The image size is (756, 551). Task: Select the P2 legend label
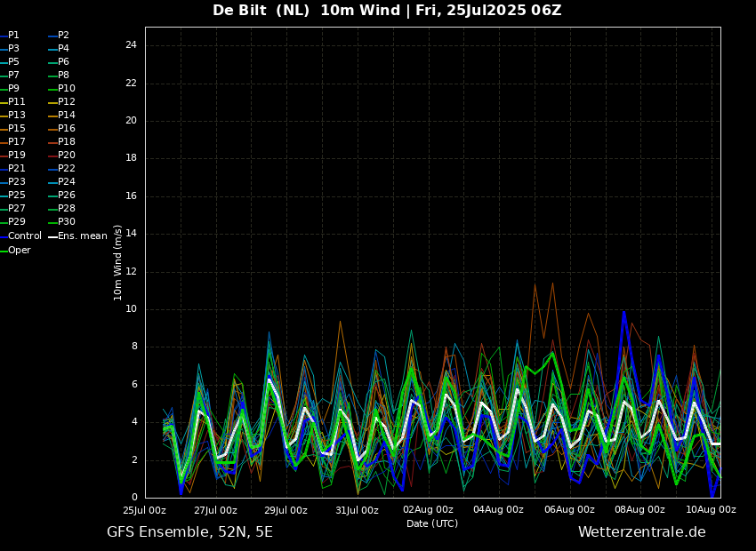pyautogui.click(x=63, y=36)
